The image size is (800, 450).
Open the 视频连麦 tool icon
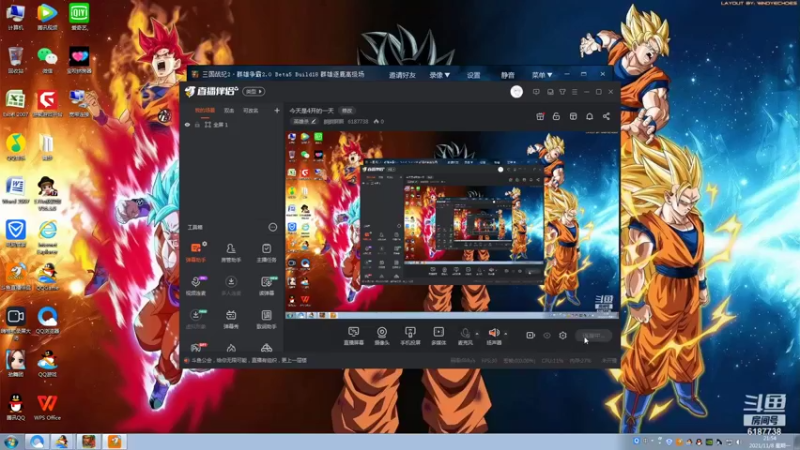(x=195, y=285)
